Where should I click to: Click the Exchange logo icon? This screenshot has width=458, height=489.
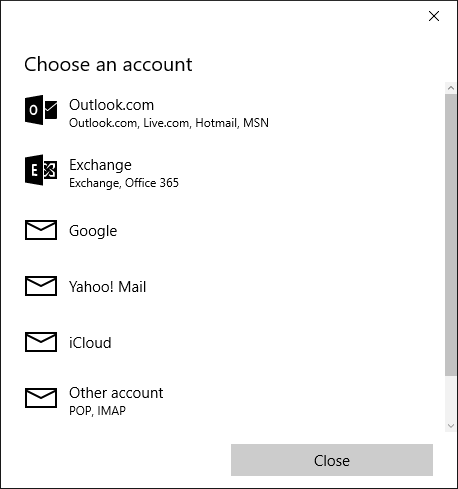click(41, 170)
